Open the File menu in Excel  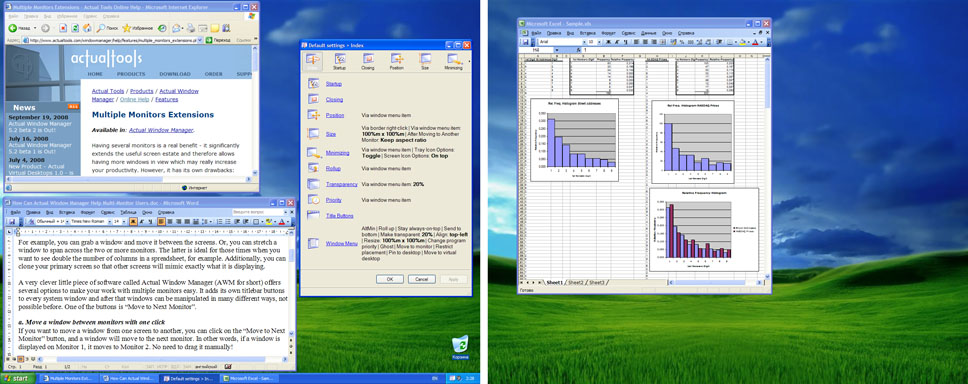click(x=536, y=33)
